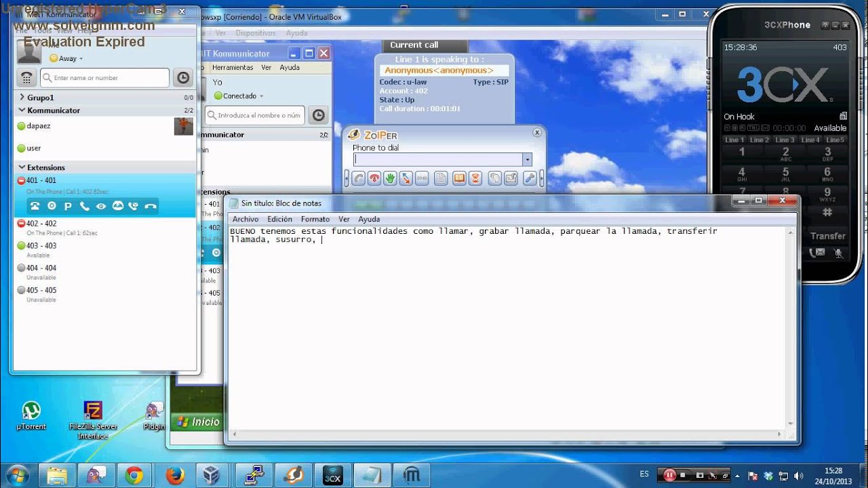Mute microphone on 3CXPhone

839,253
